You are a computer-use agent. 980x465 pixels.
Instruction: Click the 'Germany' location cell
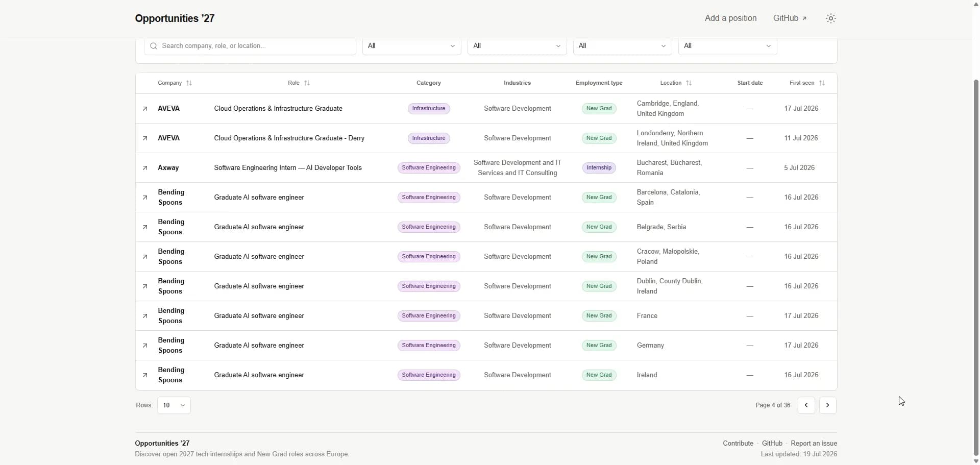(651, 346)
